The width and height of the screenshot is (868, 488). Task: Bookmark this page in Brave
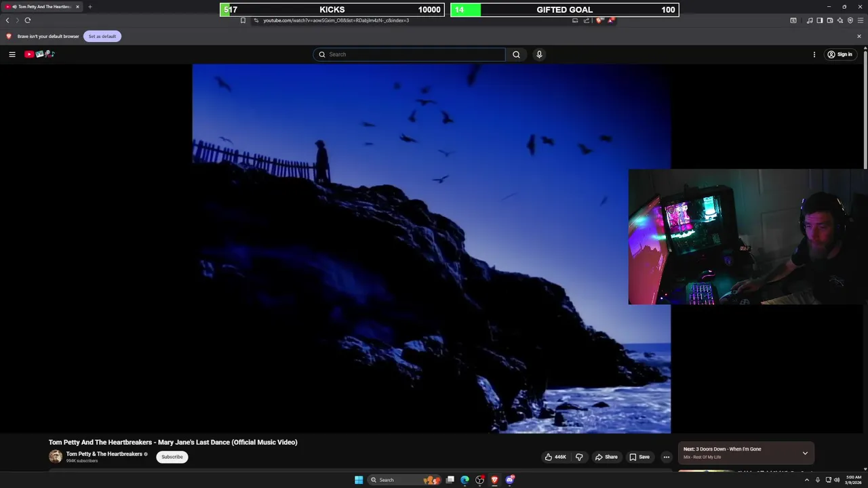pos(243,20)
